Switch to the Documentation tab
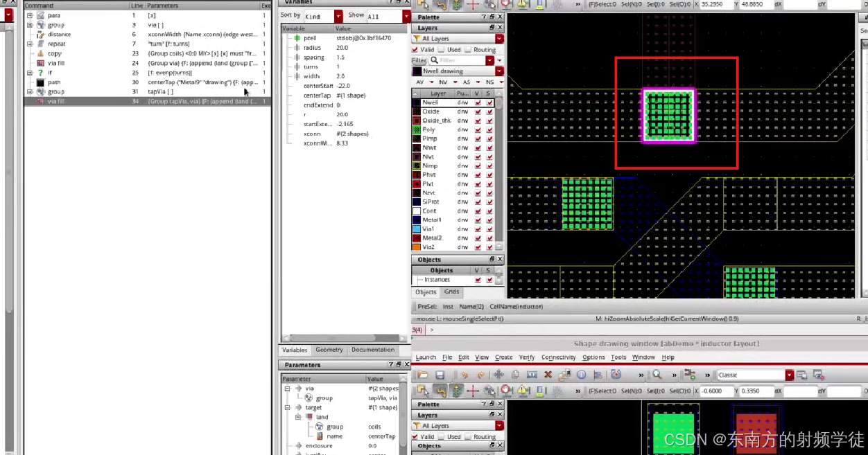 pyautogui.click(x=373, y=350)
